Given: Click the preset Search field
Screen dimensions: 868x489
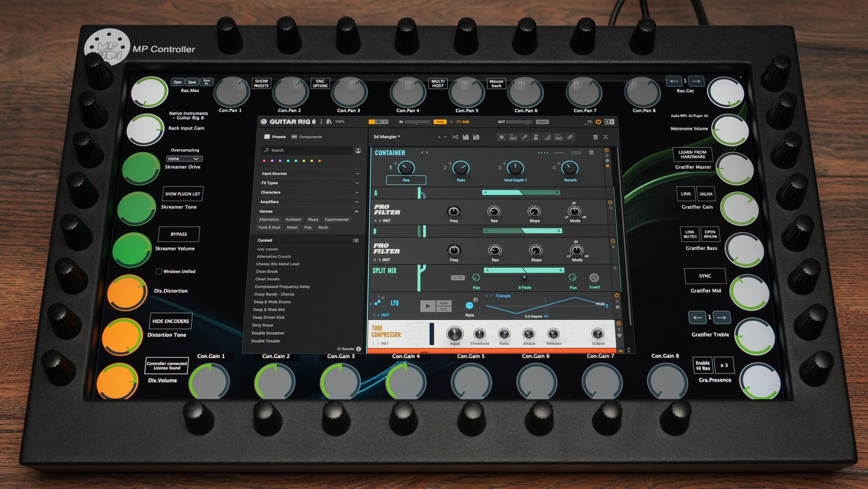Looking at the screenshot, I should [307, 150].
